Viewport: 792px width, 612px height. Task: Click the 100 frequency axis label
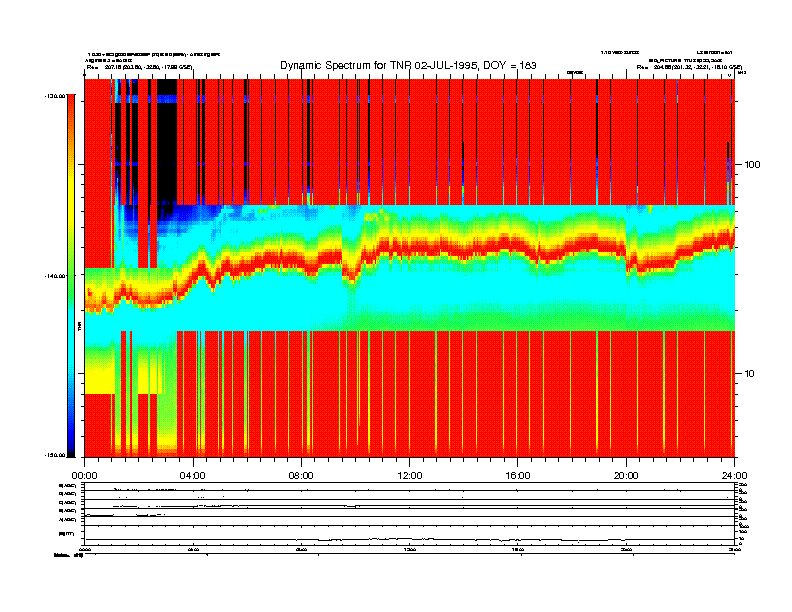point(752,165)
